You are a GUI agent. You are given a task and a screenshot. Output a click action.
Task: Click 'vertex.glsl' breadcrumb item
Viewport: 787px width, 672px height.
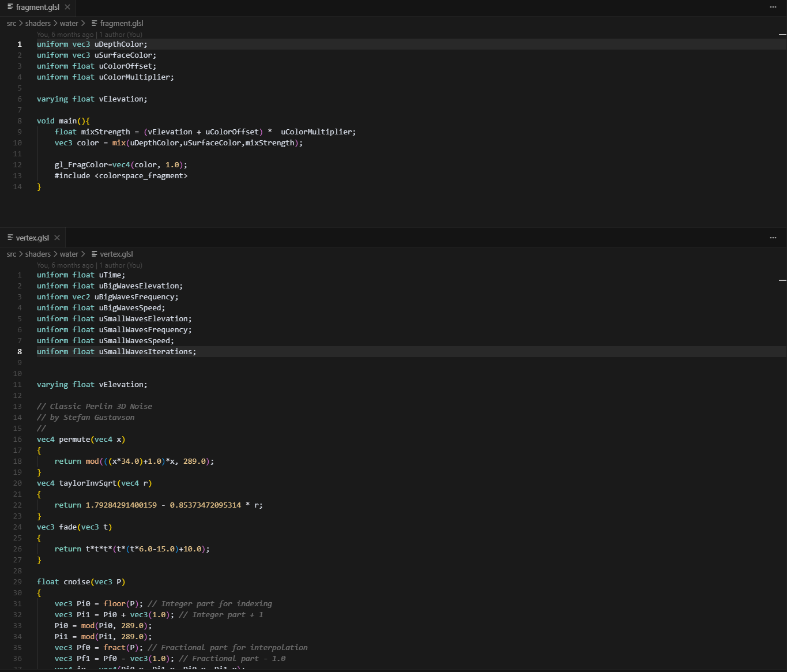[116, 254]
